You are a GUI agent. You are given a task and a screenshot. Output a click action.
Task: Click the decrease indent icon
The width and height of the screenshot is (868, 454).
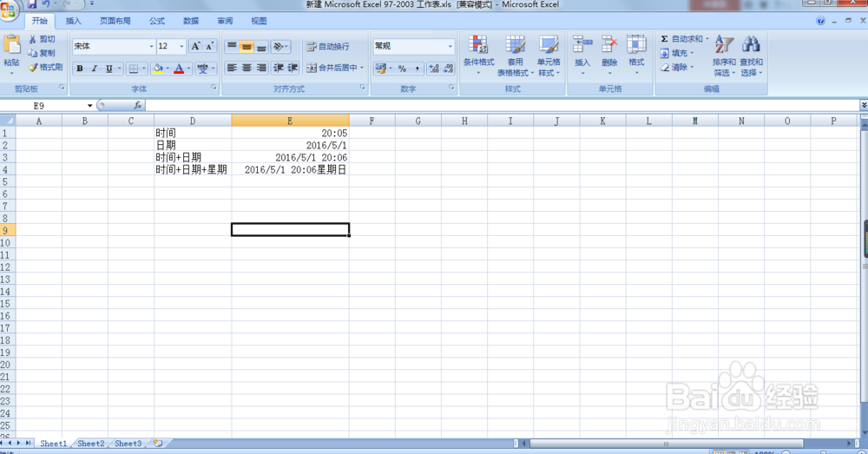[279, 68]
